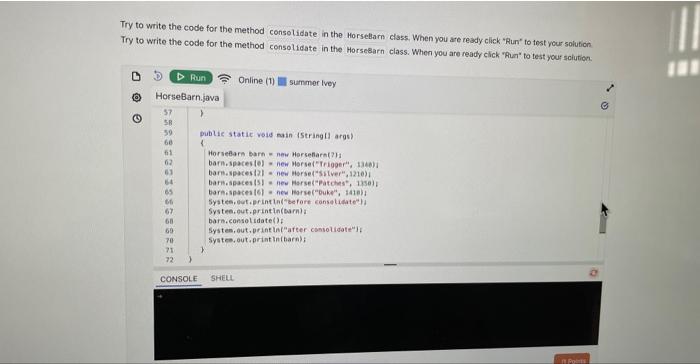
Task: Click the pane divider handle above the console
Action: click(390, 264)
